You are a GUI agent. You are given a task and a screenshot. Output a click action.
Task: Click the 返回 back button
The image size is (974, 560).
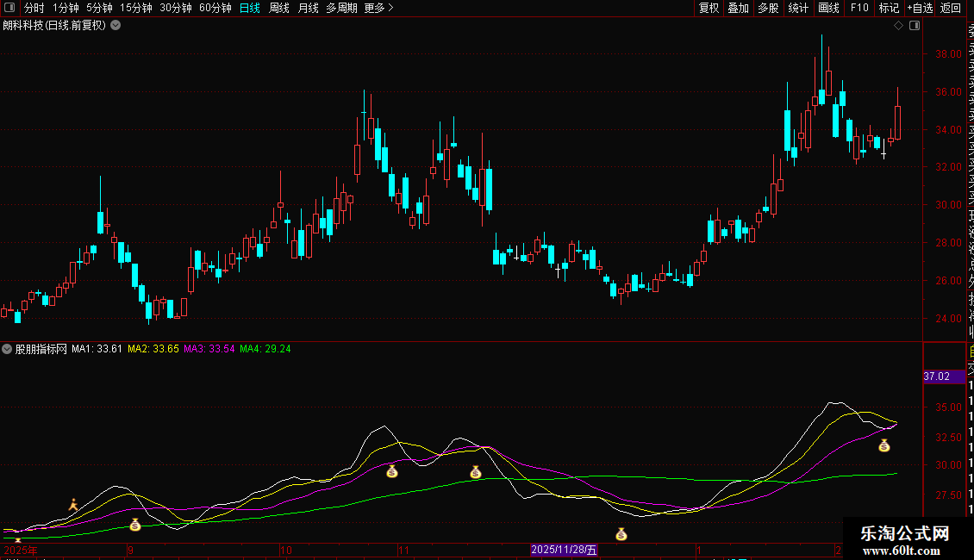951,8
